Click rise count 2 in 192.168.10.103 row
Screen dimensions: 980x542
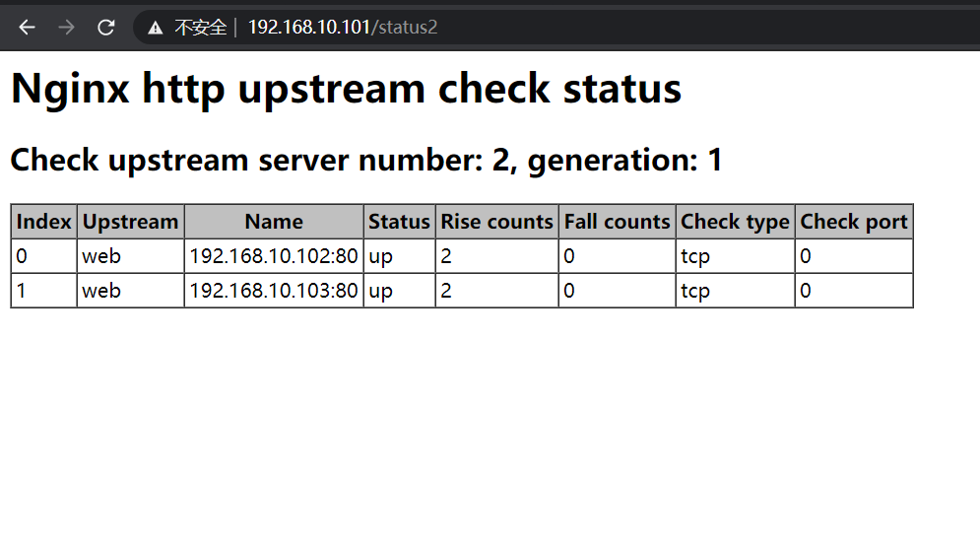pos(496,290)
